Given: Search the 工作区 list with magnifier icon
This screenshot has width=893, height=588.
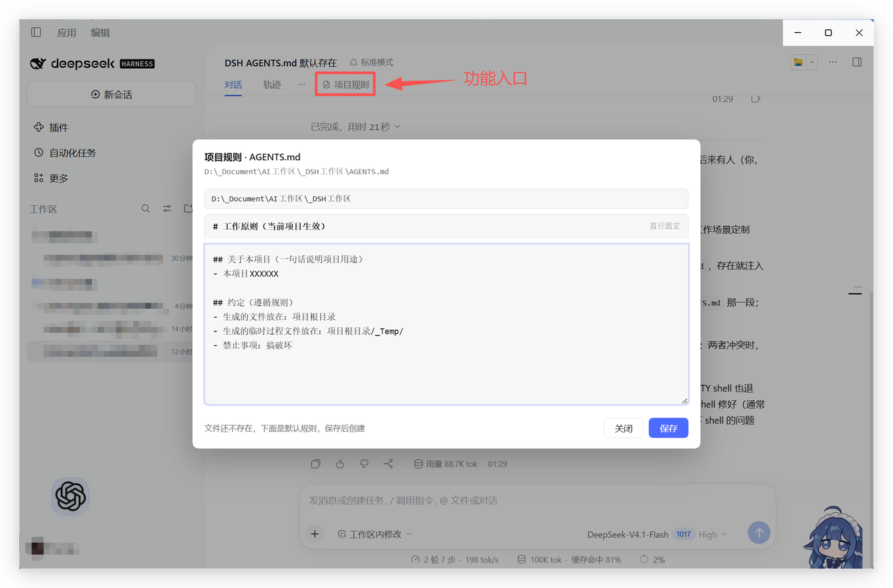Looking at the screenshot, I should pyautogui.click(x=146, y=208).
